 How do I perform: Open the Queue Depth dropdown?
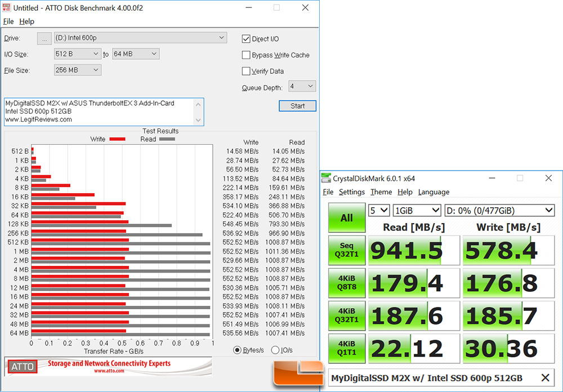302,87
